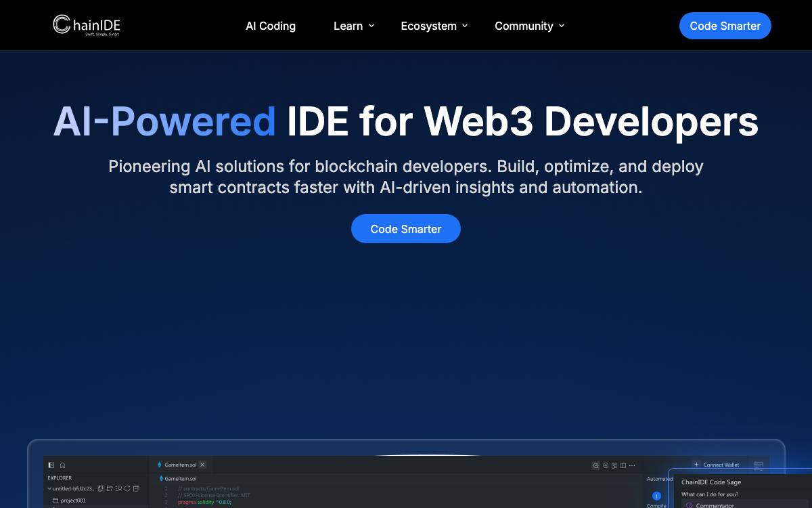The height and width of the screenshot is (508, 812).
Task: Click Connect Wallet in IDE preview
Action: point(721,465)
